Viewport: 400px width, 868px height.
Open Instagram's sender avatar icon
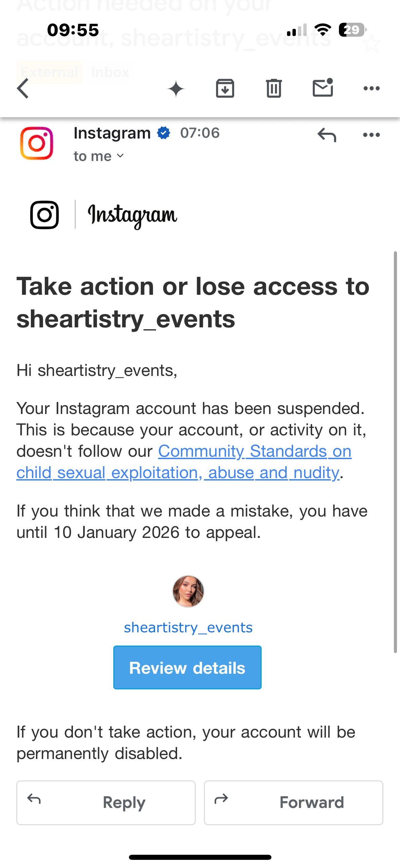pos(37,144)
